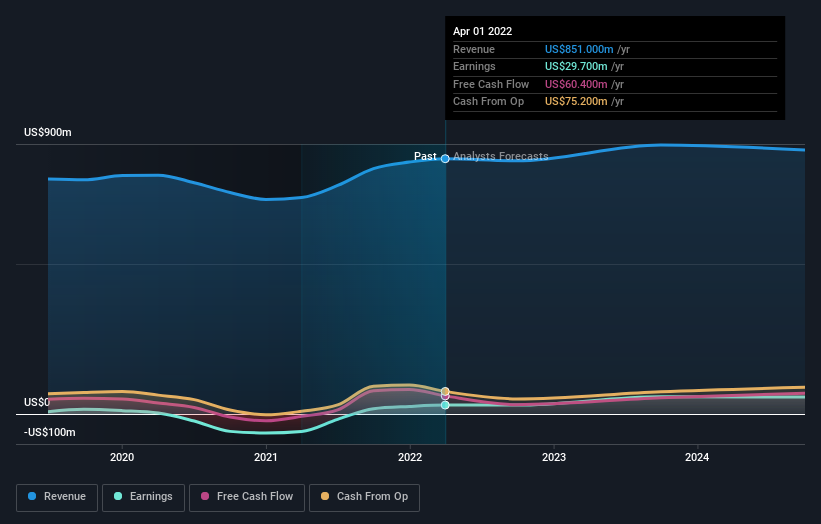821x524 pixels.
Task: Click the US$60.400m free cash flow value
Action: (x=576, y=84)
